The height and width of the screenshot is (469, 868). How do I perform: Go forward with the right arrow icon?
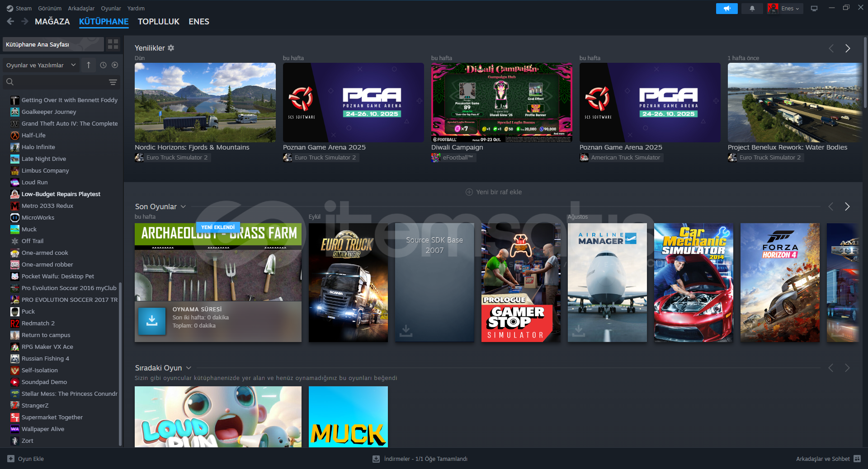[25, 21]
